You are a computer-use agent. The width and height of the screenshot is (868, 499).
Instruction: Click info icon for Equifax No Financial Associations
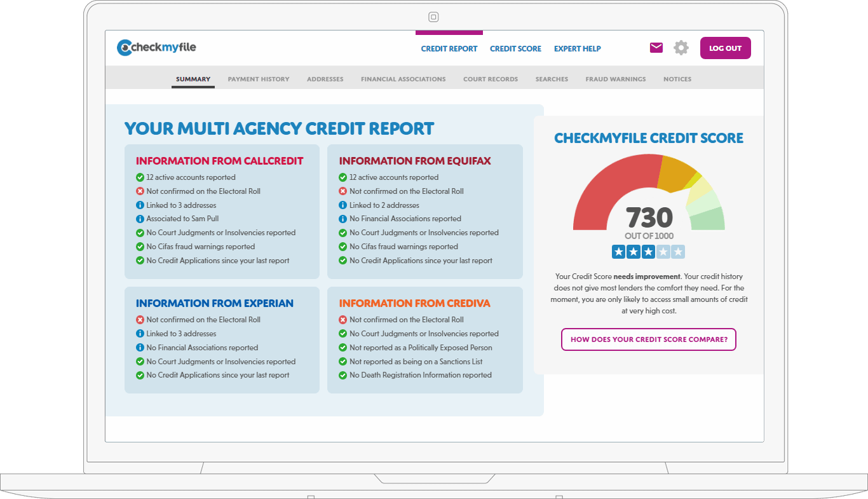tap(343, 219)
